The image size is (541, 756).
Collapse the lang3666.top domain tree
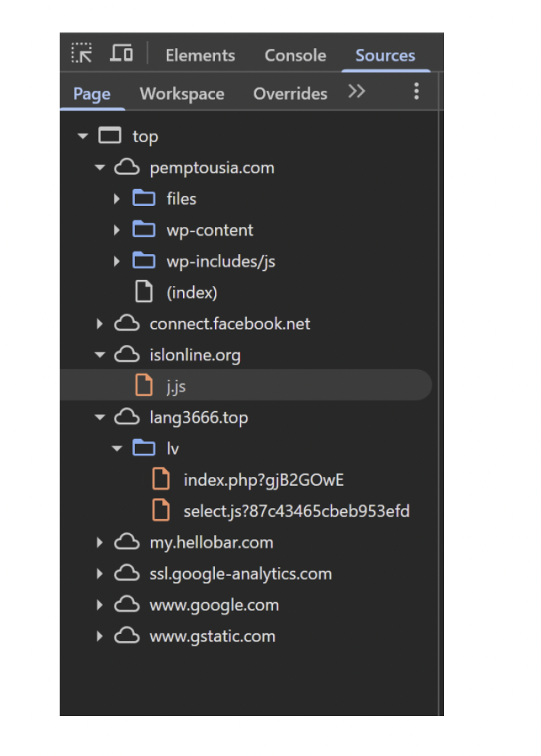point(100,417)
